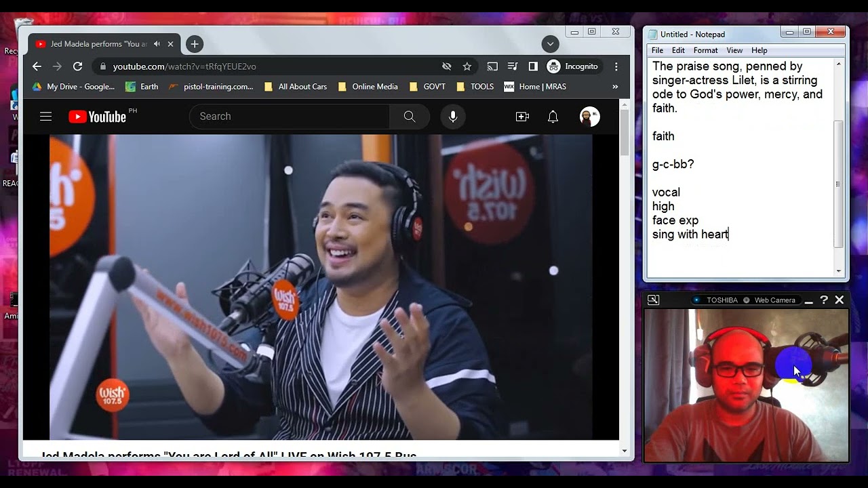Open Notepad Format menu

pos(705,50)
